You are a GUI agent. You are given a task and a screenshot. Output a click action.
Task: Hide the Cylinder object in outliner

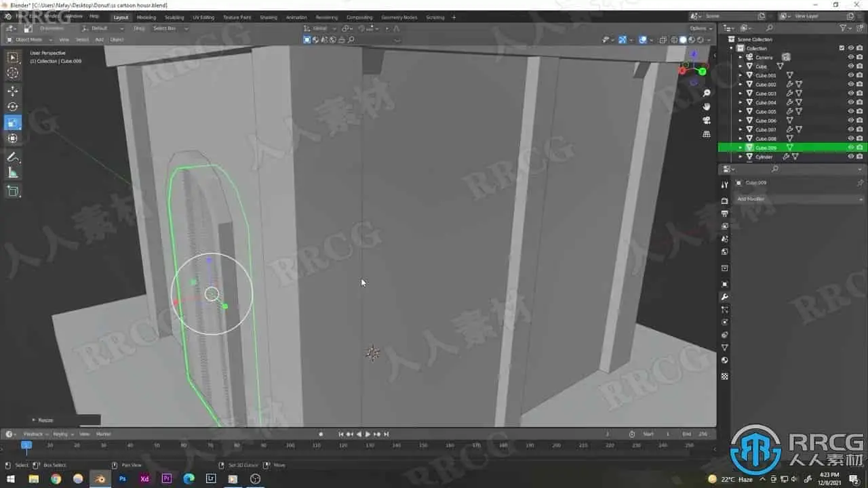coord(851,157)
